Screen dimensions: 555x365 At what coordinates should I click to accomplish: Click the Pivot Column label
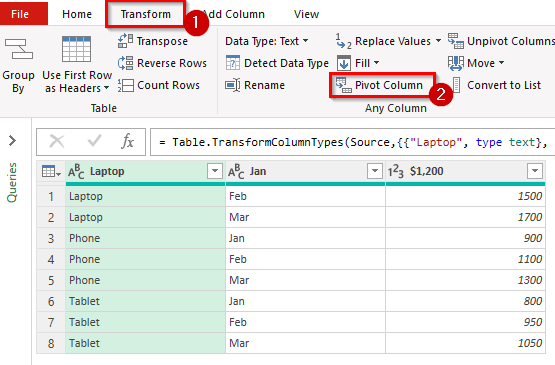click(389, 85)
